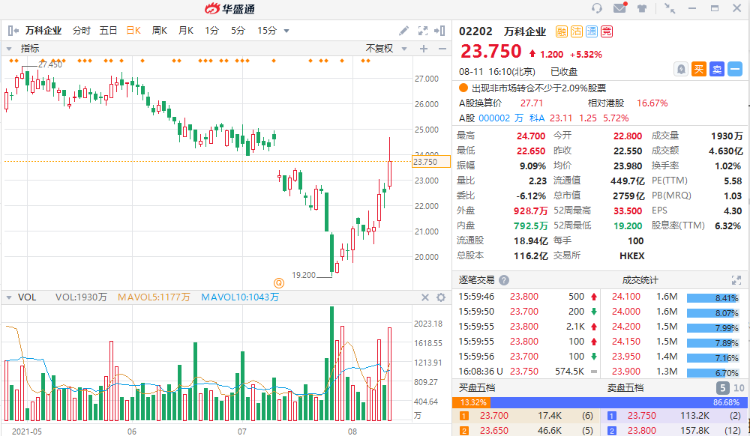Select the 月K chart tab

(x=186, y=31)
